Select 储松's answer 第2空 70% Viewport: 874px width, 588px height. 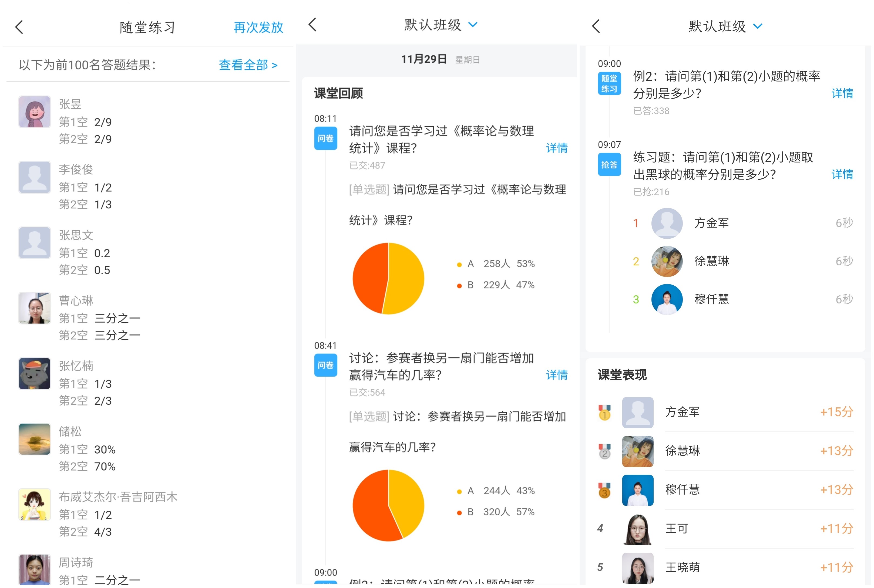point(87,467)
